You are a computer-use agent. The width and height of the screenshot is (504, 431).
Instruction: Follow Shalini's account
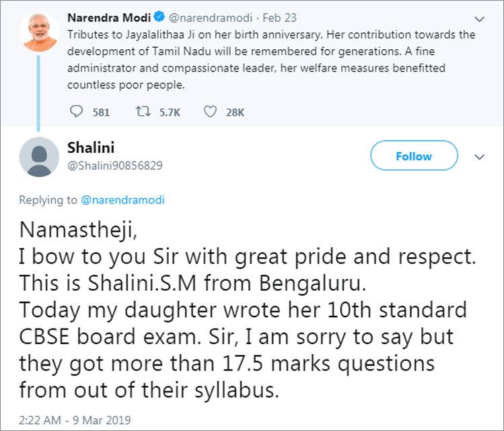coord(414,156)
